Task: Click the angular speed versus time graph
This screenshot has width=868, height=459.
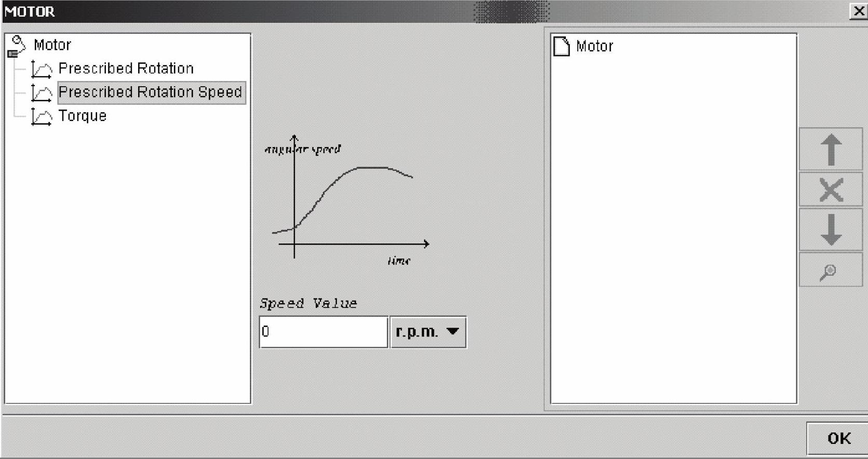Action: click(348, 200)
